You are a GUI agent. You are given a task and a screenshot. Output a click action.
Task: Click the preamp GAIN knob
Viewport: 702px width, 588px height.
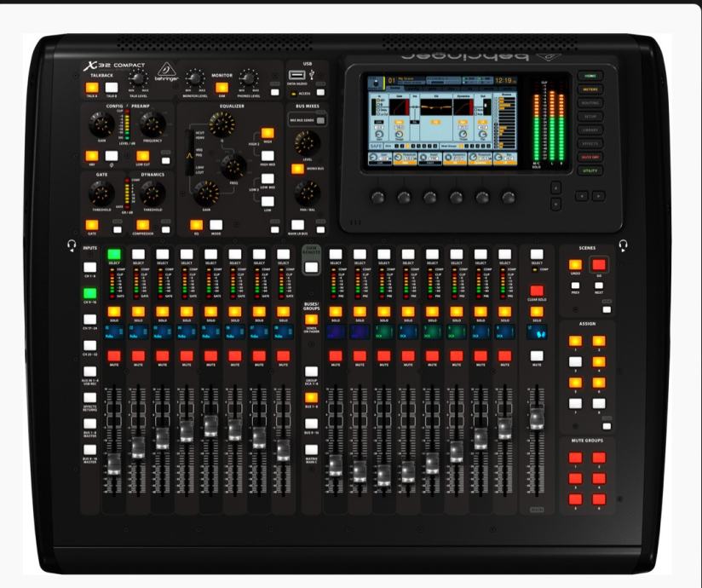click(101, 124)
